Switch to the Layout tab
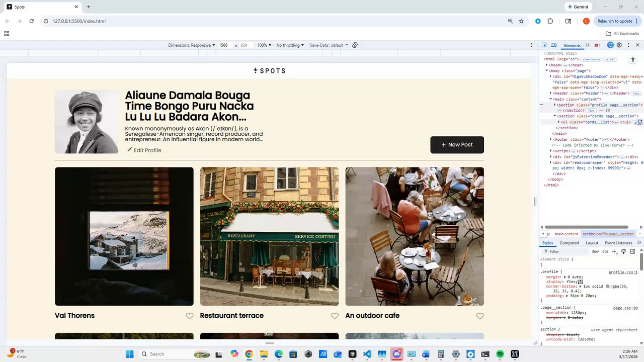This screenshot has width=644, height=362. (592, 243)
